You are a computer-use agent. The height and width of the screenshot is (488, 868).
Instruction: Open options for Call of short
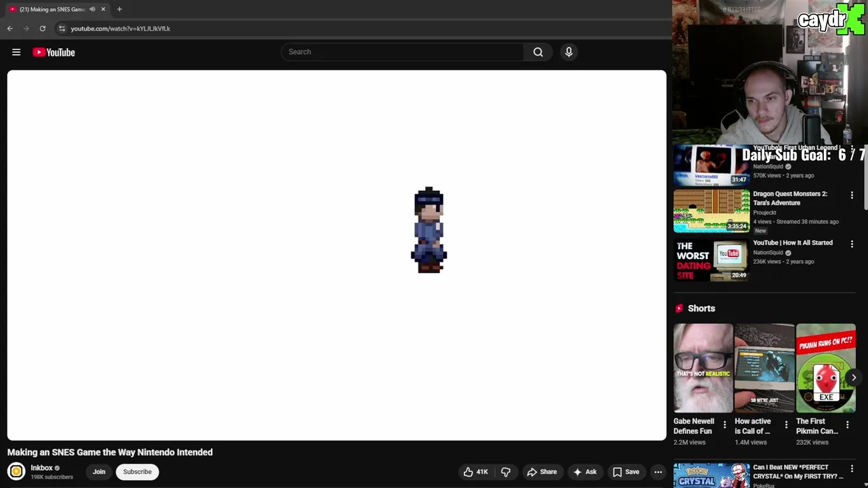(786, 425)
